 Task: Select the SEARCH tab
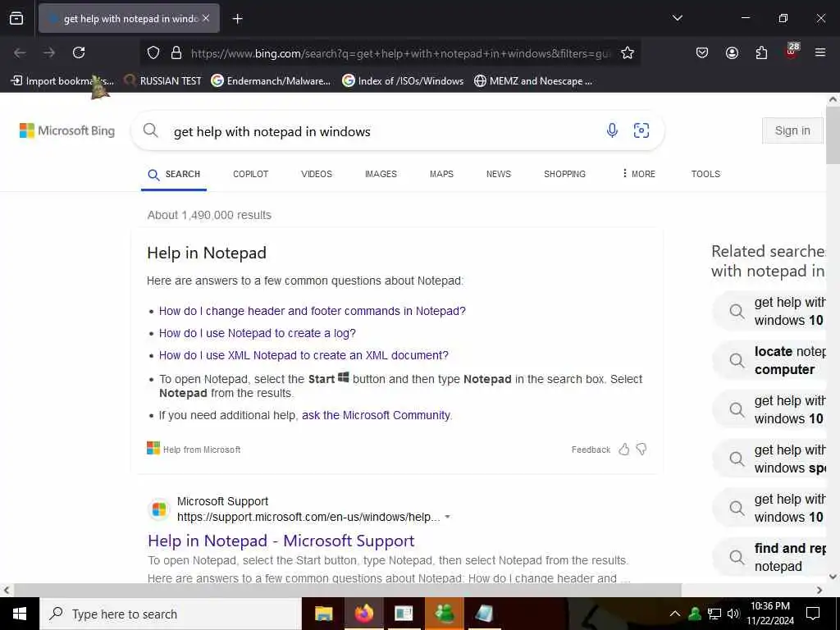pos(174,174)
